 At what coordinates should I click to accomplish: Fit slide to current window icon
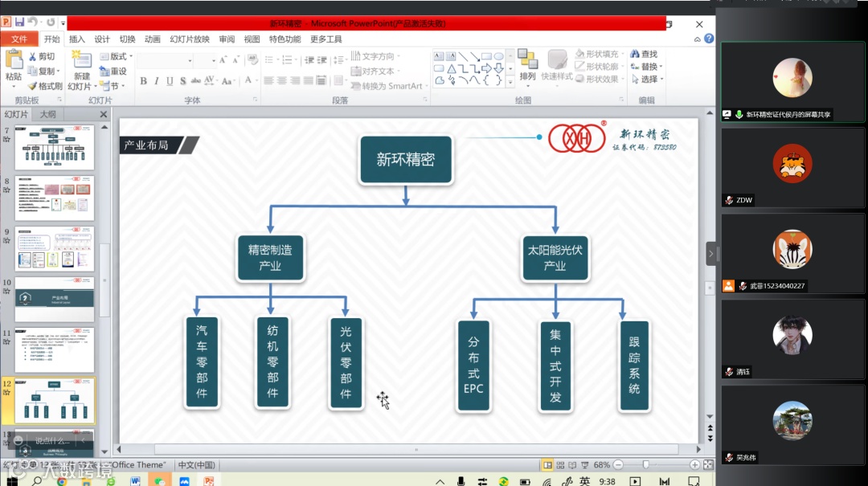pos(707,465)
